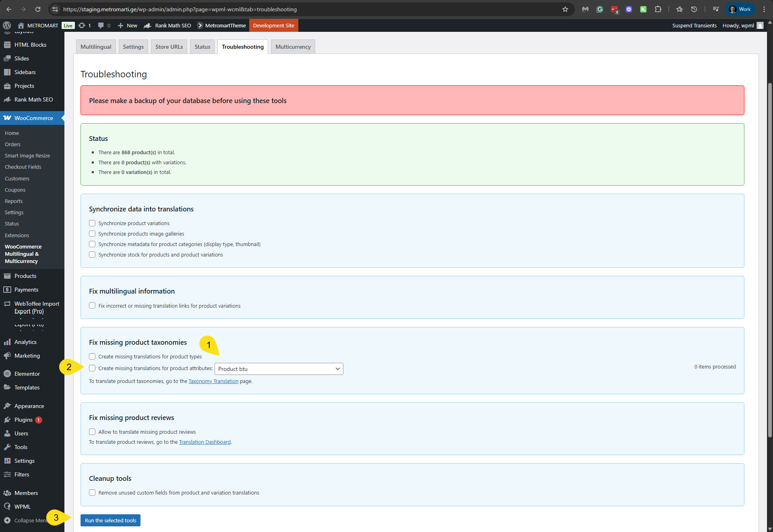This screenshot has width=773, height=532.
Task: Open the Elementor sidebar icon
Action: click(7, 374)
